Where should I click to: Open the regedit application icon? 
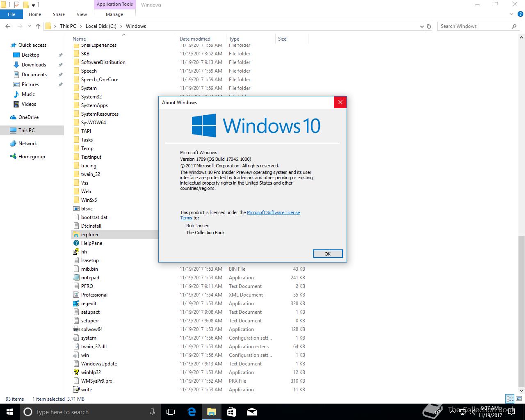(76, 304)
